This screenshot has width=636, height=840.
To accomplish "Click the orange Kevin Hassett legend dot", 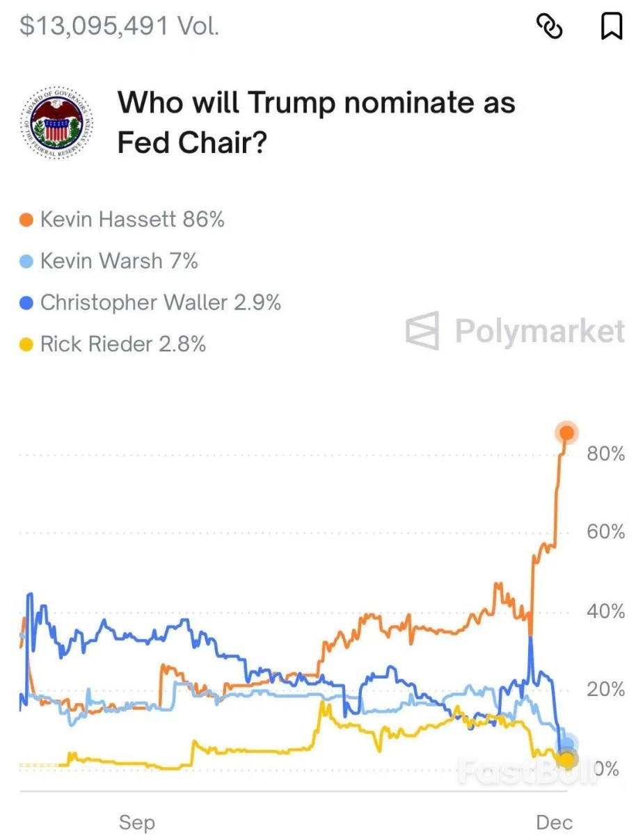I will click(26, 220).
